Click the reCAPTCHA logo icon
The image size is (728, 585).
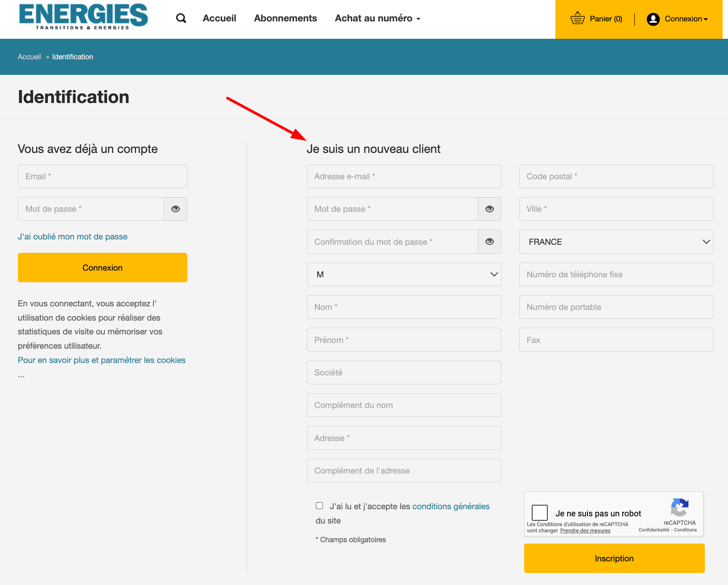[679, 507]
